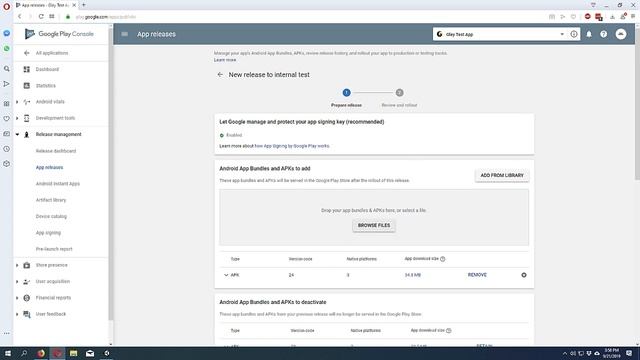Open Device catalog

point(51,216)
